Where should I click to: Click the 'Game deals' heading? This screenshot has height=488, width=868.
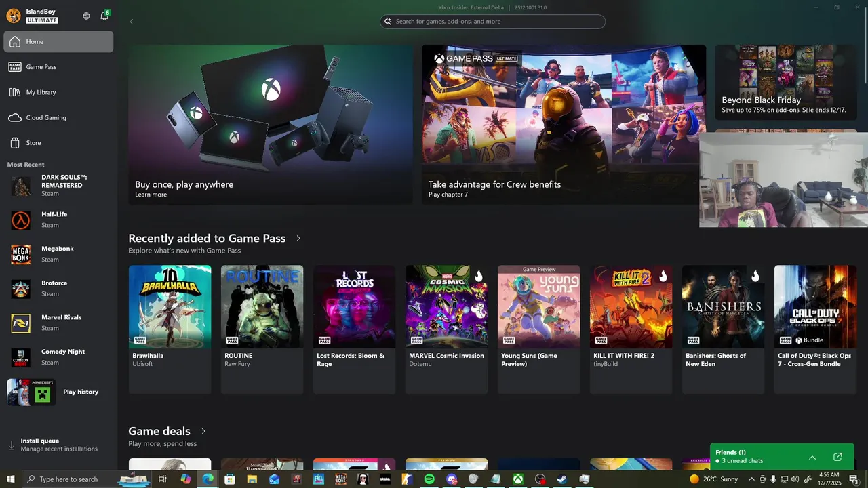pos(159,431)
